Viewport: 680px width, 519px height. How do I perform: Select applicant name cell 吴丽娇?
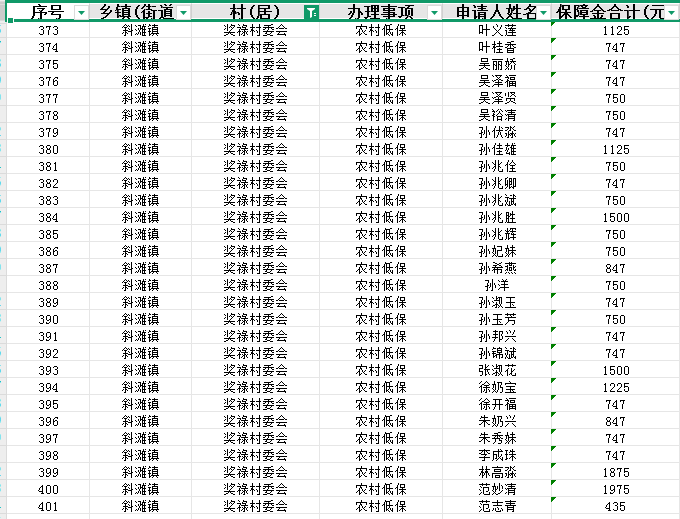pos(497,64)
